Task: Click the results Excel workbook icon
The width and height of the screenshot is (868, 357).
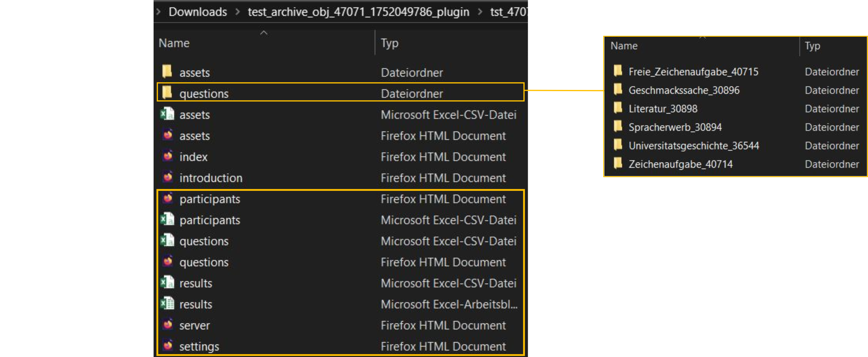Action: coord(167,303)
